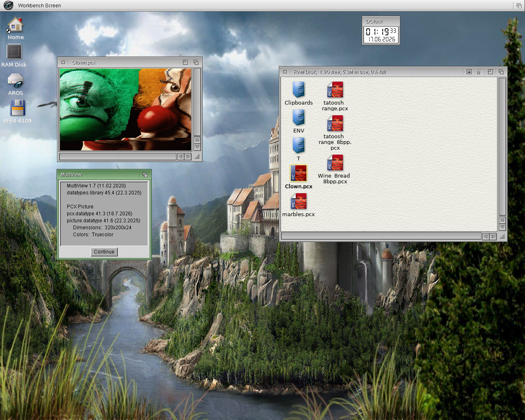Click the 'picture.datatype 41.6' line

pos(103,221)
